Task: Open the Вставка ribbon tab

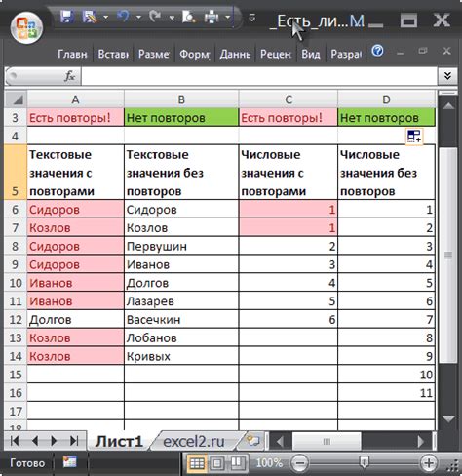Action: pyautogui.click(x=113, y=54)
